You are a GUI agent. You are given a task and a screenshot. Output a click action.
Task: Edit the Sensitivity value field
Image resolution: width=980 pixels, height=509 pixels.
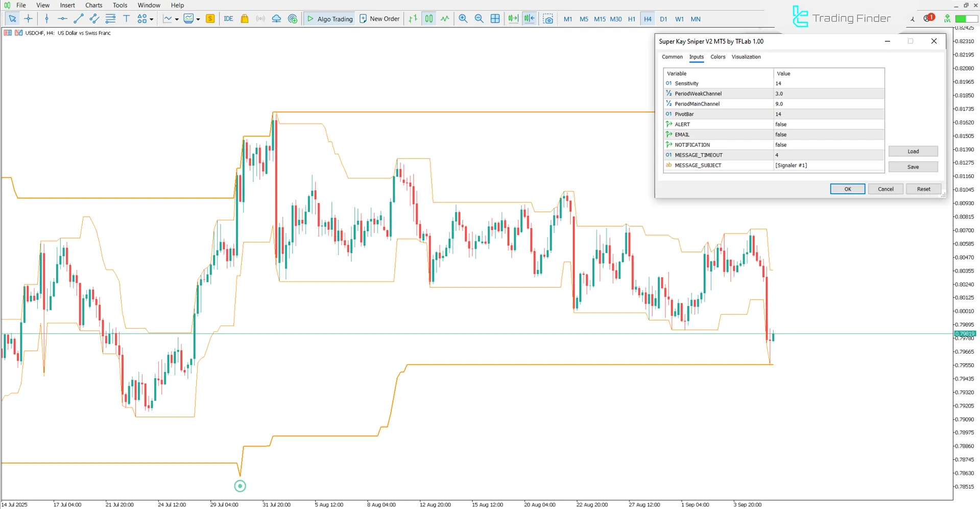[x=828, y=83]
